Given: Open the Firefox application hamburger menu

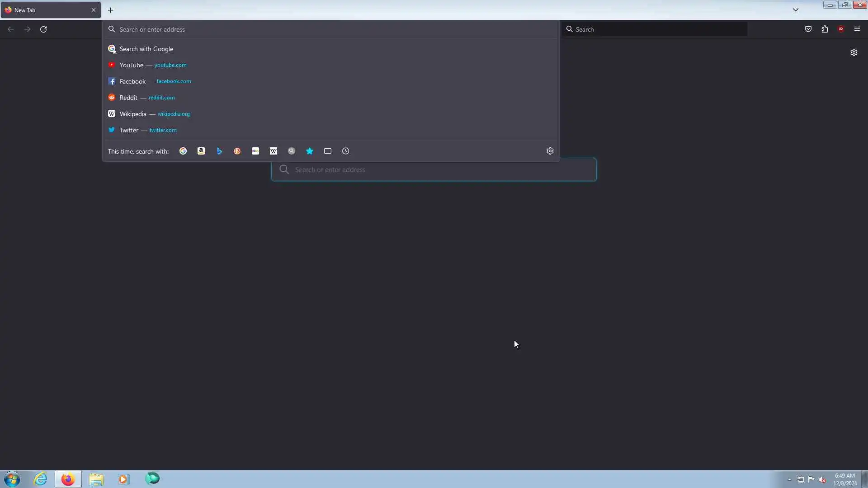Looking at the screenshot, I should (857, 29).
